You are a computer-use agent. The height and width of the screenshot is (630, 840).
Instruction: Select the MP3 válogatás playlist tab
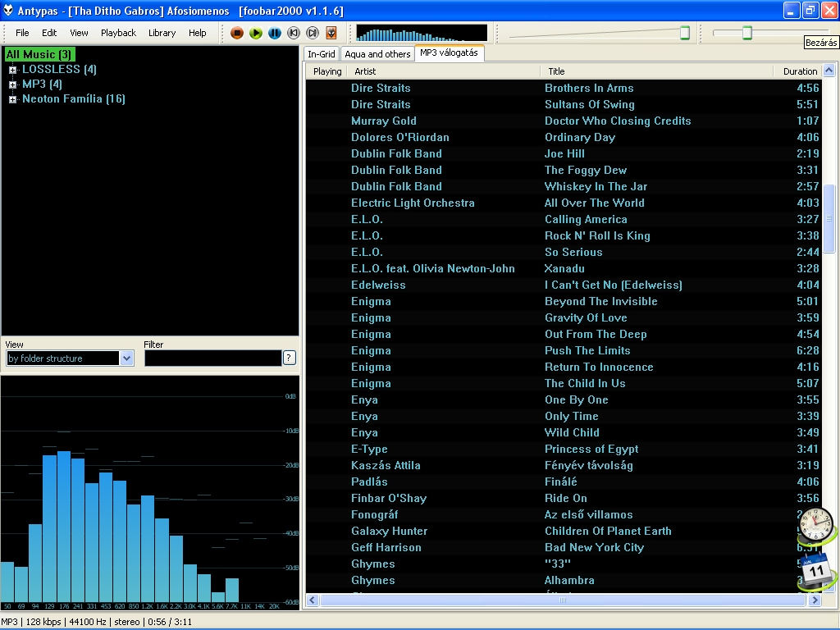pyautogui.click(x=449, y=52)
